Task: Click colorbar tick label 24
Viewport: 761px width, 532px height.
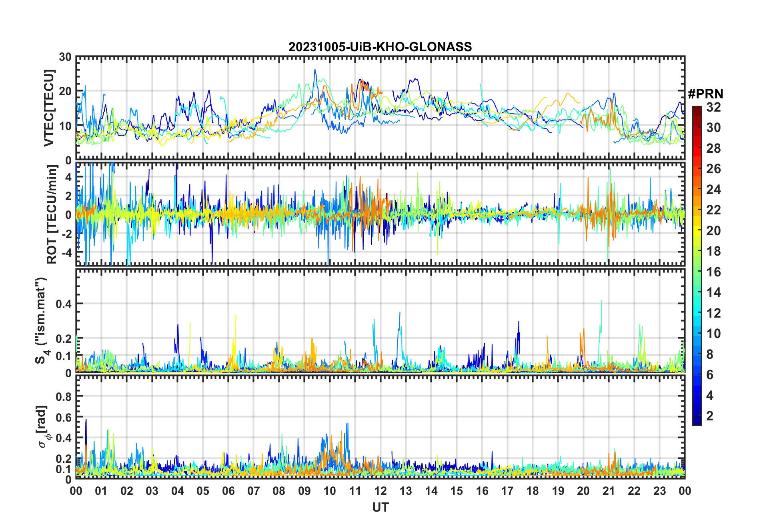Action: [713, 190]
